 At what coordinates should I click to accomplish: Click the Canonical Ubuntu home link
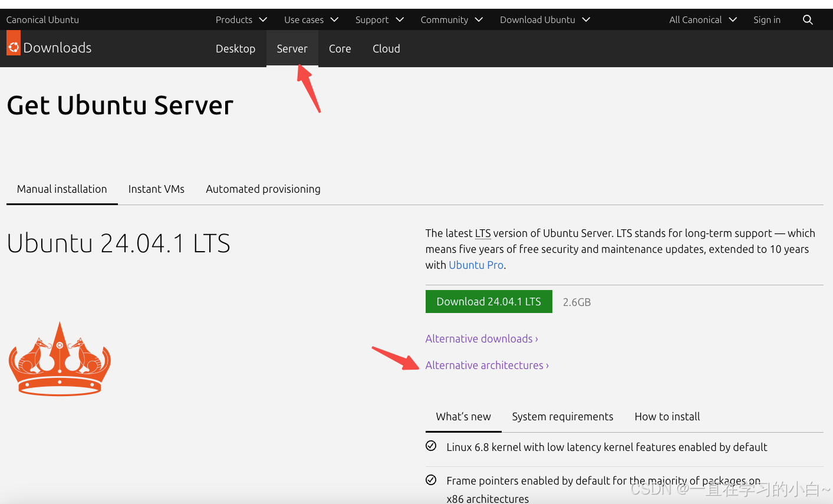coord(42,19)
